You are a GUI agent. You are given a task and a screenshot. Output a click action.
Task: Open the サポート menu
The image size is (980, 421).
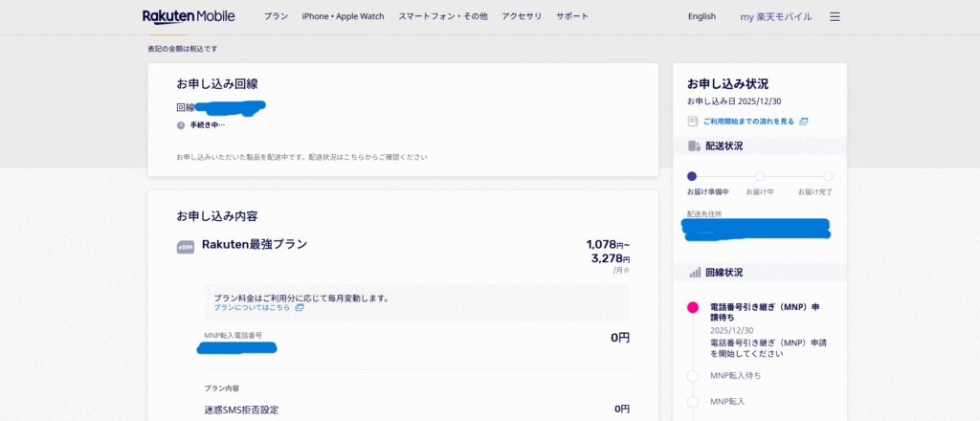(x=572, y=16)
